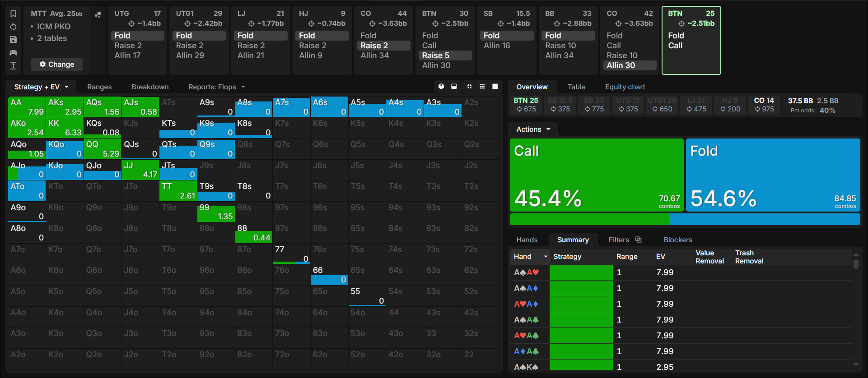Viewport: 868px width, 378px height.
Task: Select the Equity chart tab
Action: [x=625, y=87]
